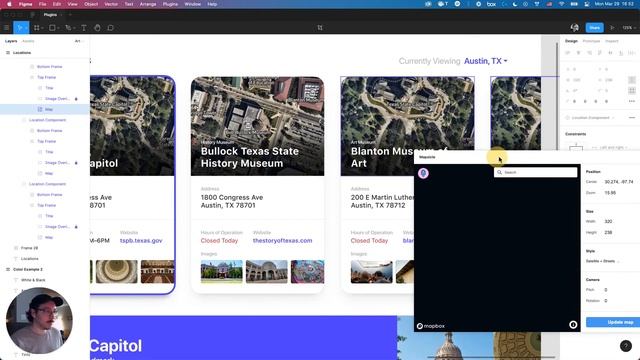The height and width of the screenshot is (360, 640).
Task: Click the blue Share button
Action: (594, 28)
